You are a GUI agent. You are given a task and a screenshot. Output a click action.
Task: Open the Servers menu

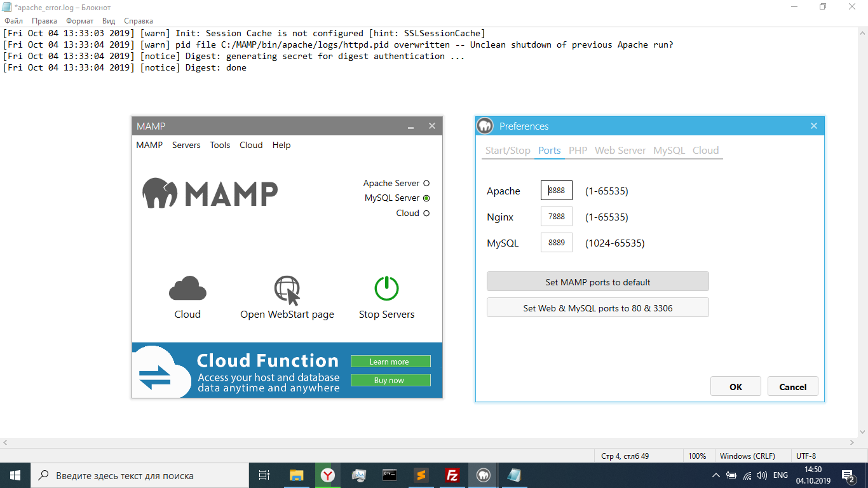click(186, 145)
